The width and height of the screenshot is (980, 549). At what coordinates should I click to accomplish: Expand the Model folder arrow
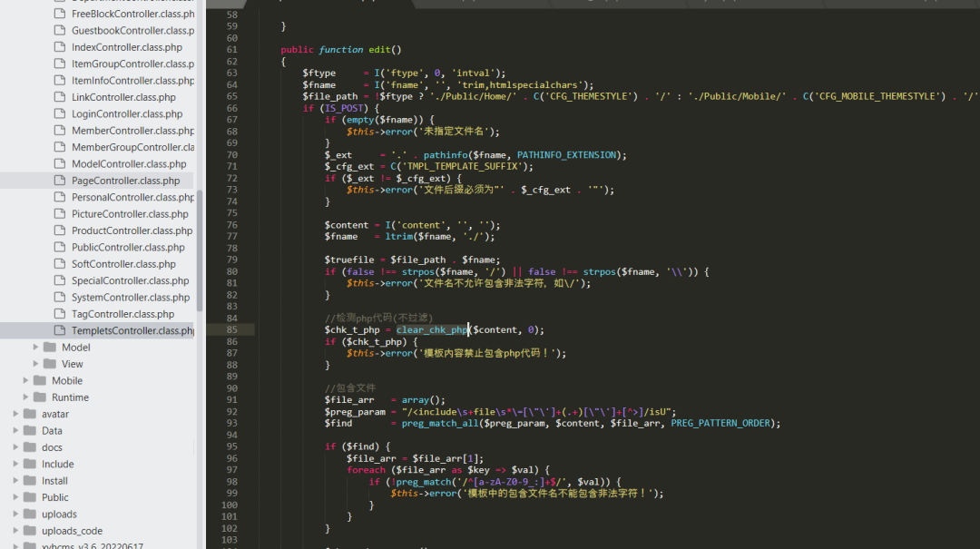click(x=35, y=347)
